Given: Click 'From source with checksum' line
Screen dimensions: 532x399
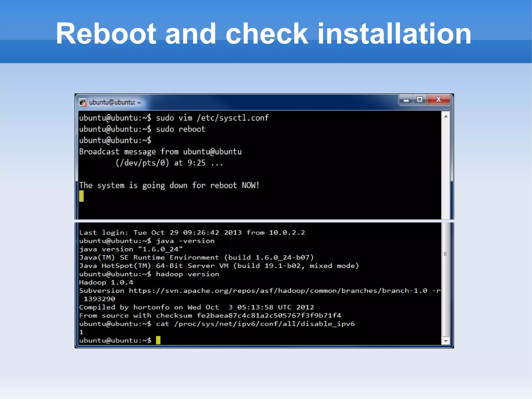Looking at the screenshot, I should 210,316.
